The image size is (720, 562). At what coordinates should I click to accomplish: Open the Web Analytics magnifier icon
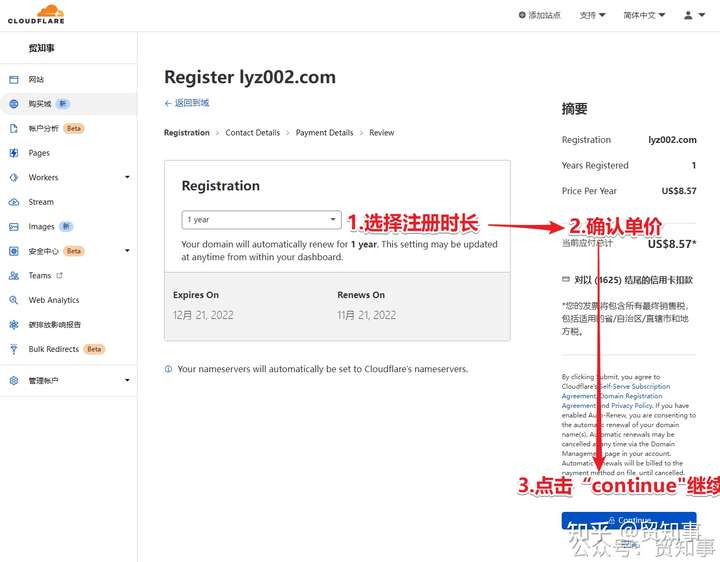tap(14, 300)
